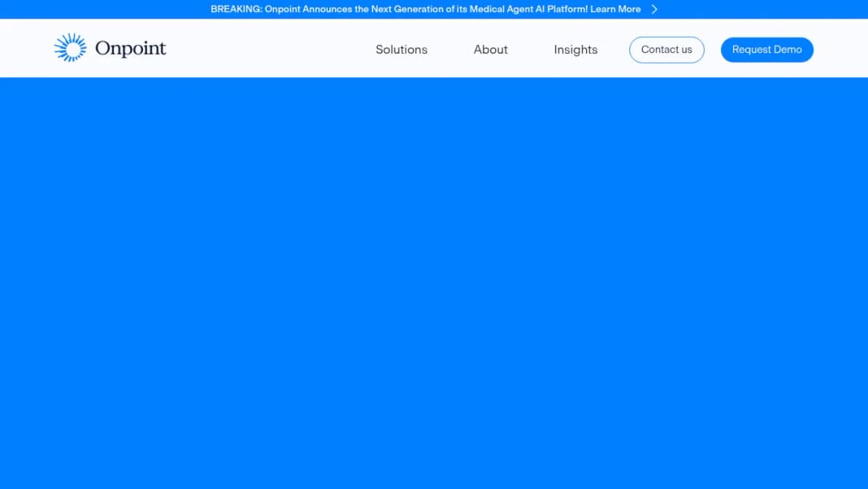Open the About menu
This screenshot has width=868, height=489.
pos(490,50)
